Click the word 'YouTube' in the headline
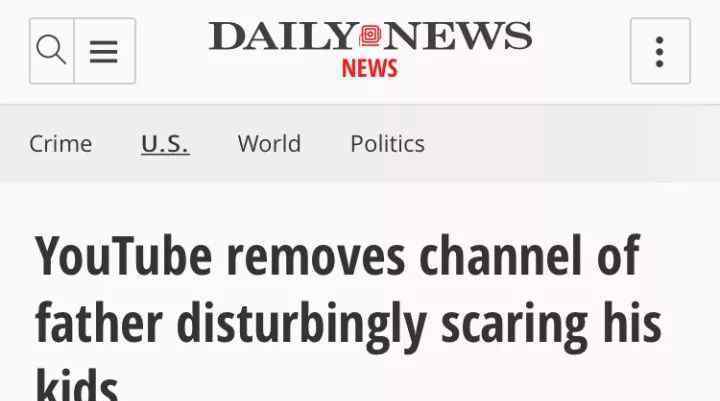The width and height of the screenshot is (720, 401). [124, 255]
